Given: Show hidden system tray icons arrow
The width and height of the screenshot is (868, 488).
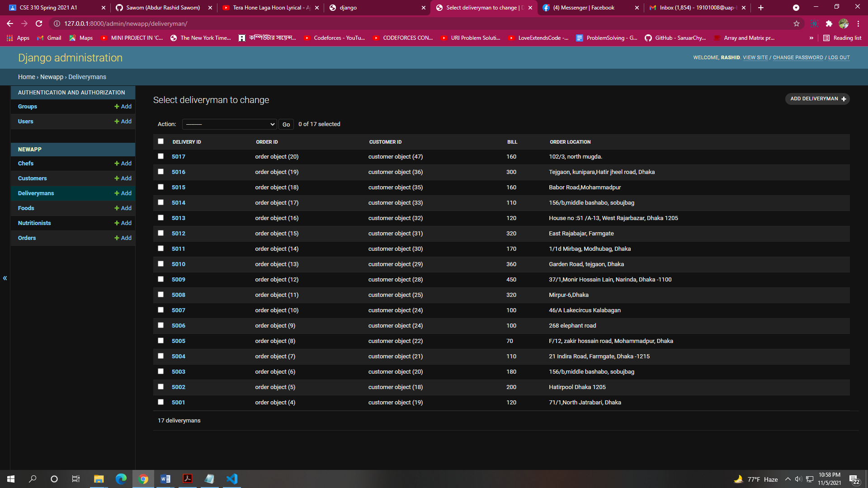Looking at the screenshot, I should coord(788,479).
